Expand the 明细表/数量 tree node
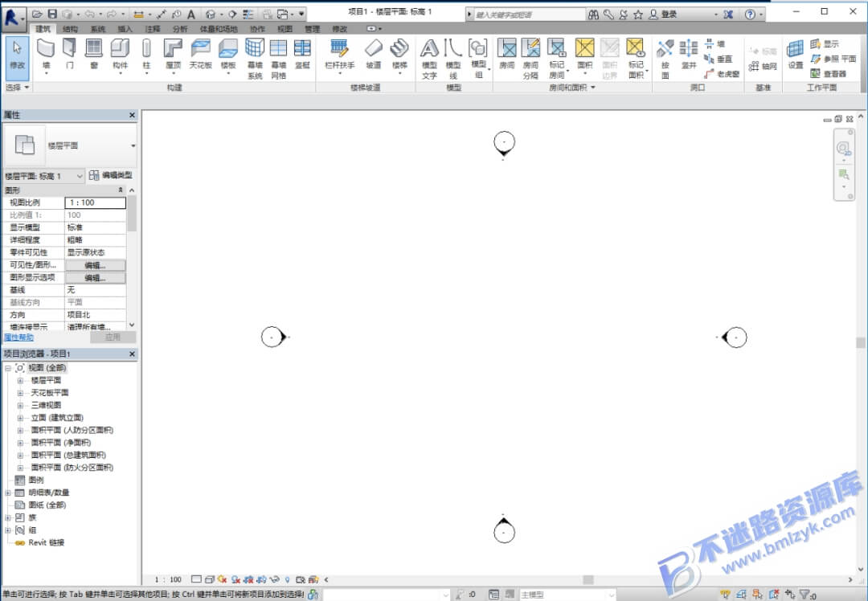The image size is (868, 601). [x=8, y=493]
